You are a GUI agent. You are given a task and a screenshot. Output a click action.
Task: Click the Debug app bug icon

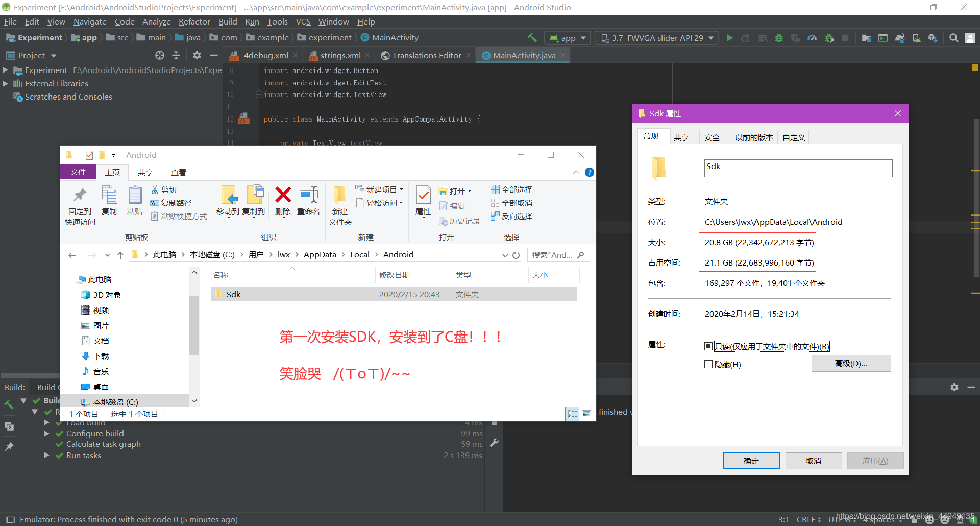coord(779,38)
